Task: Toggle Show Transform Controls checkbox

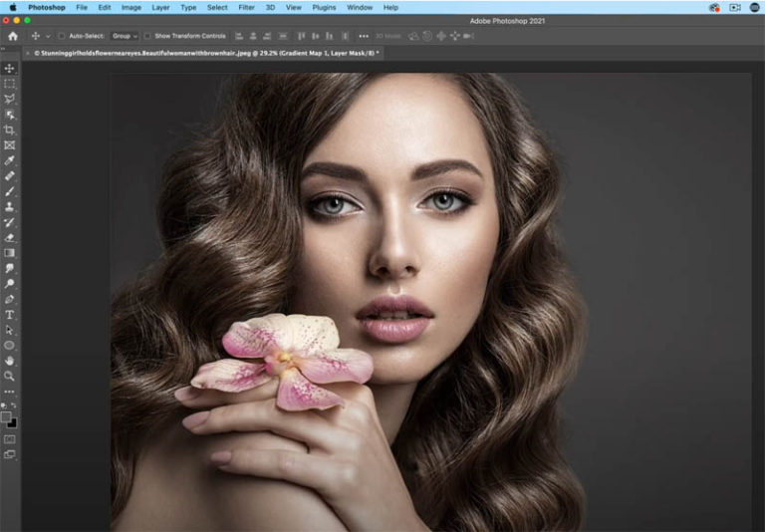Action: [x=147, y=36]
